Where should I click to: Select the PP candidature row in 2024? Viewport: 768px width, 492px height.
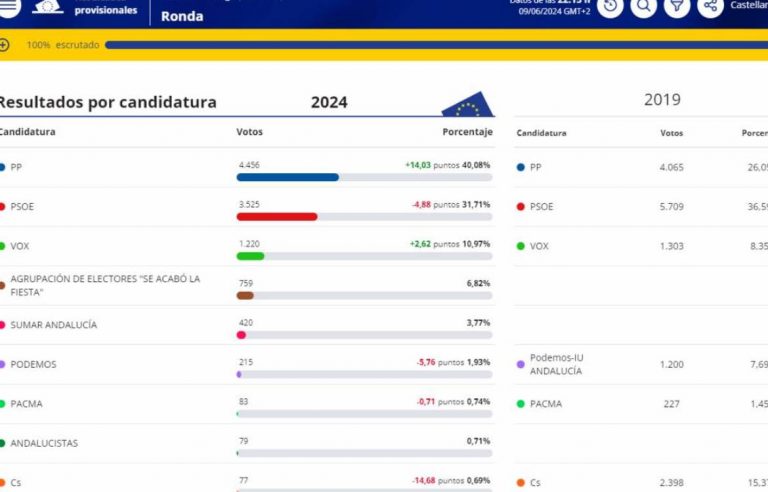coord(17,167)
